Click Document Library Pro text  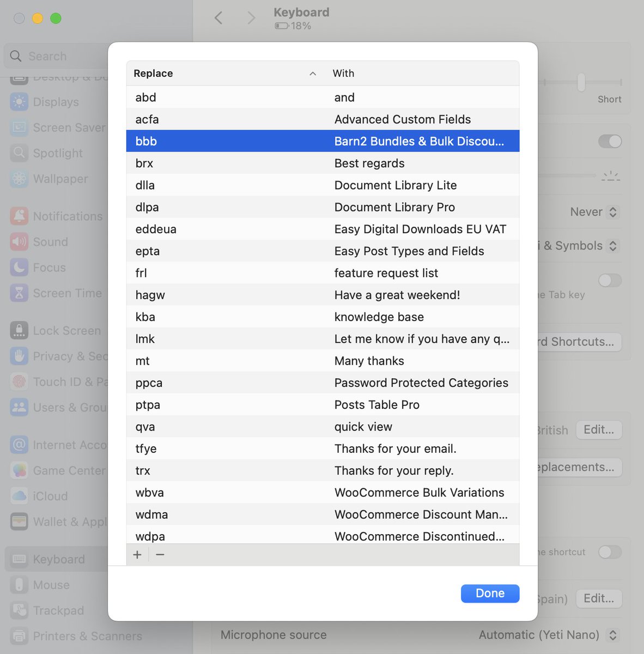tap(394, 207)
